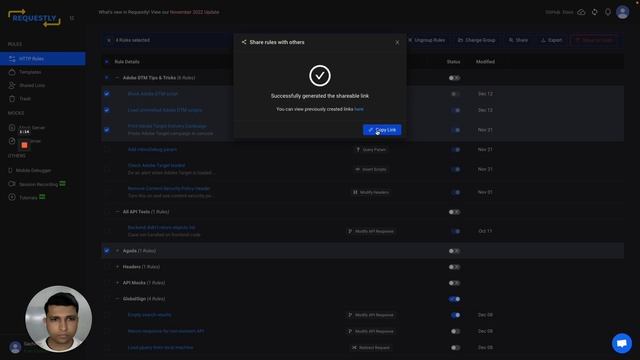Open the GitHub Stars link
The width and height of the screenshot is (640, 360).
click(x=559, y=12)
